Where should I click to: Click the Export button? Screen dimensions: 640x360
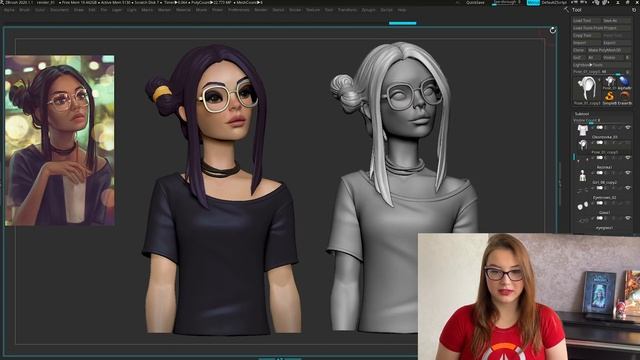pyautogui.click(x=616, y=43)
